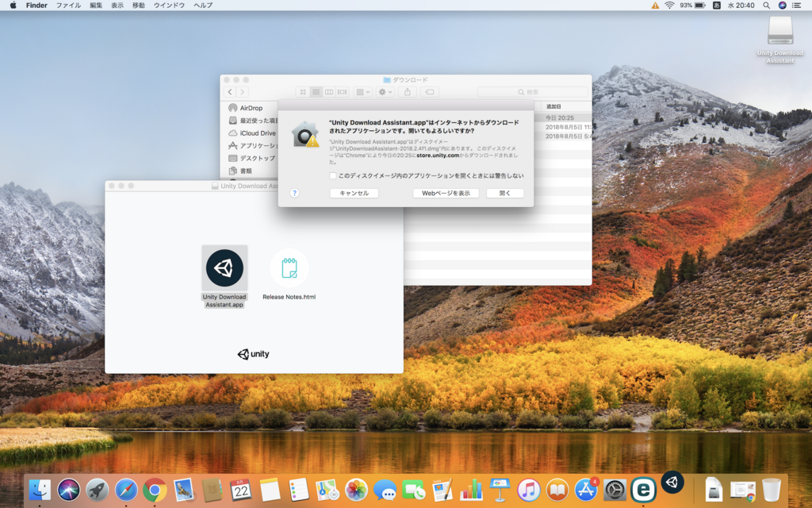Open iBooks from the Dock
812x508 pixels.
tap(557, 490)
